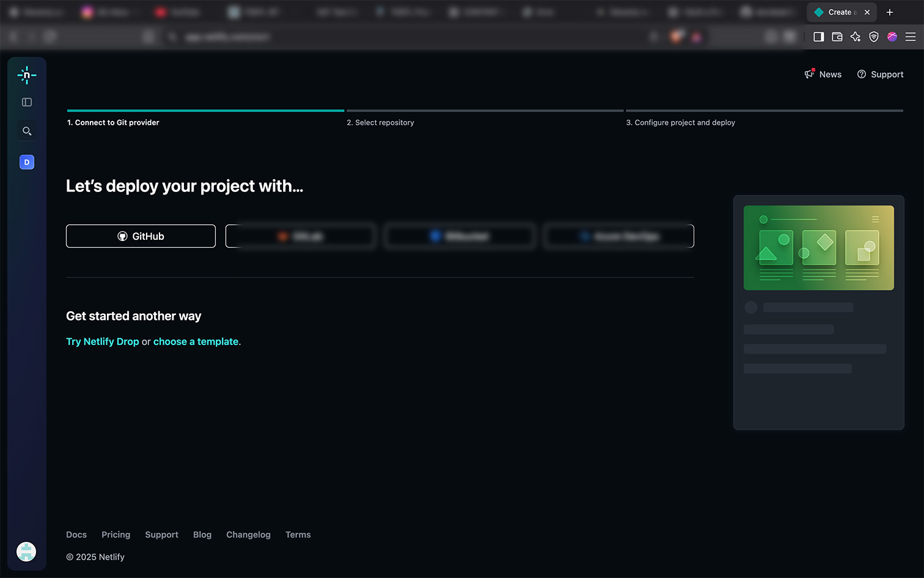This screenshot has height=578, width=924.
Task: Click the Support question mark icon
Action: pyautogui.click(x=862, y=74)
